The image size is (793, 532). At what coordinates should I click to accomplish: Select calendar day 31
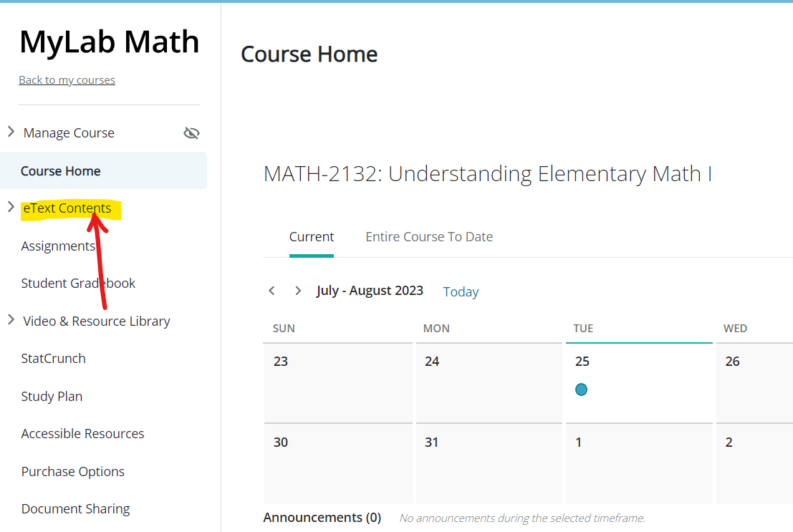point(489,464)
